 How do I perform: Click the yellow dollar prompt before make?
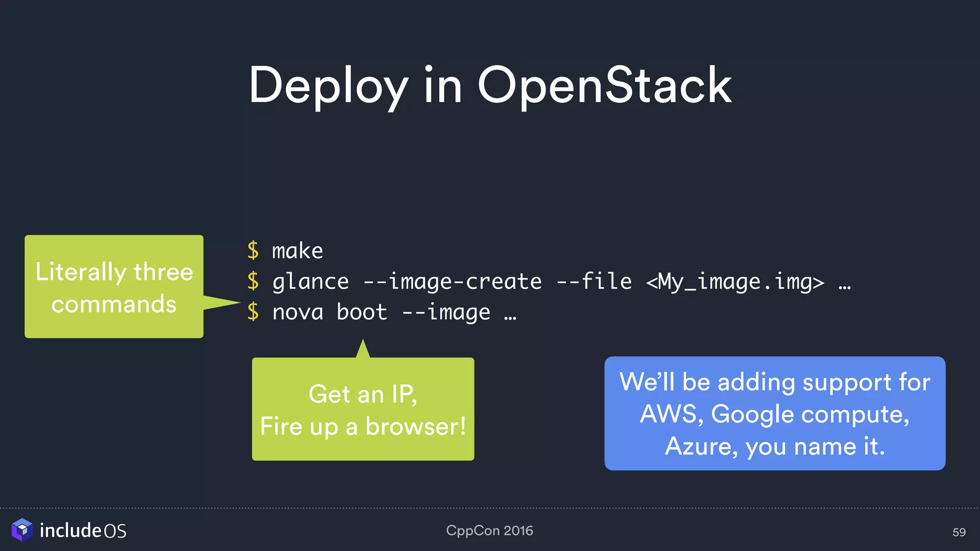[x=253, y=251]
